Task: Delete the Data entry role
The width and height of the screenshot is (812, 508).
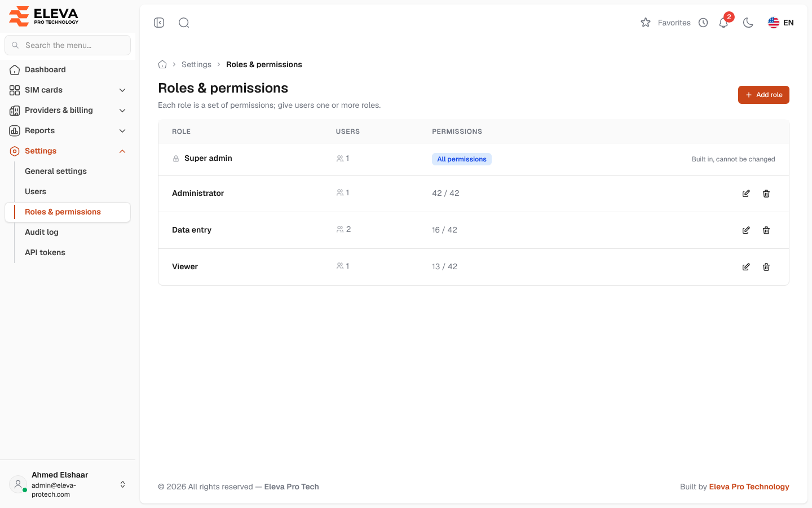Action: point(766,230)
